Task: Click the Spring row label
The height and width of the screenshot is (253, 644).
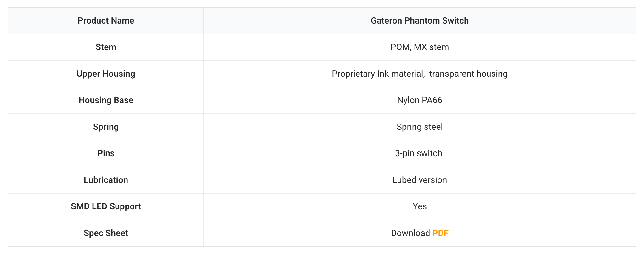Action: (x=106, y=127)
